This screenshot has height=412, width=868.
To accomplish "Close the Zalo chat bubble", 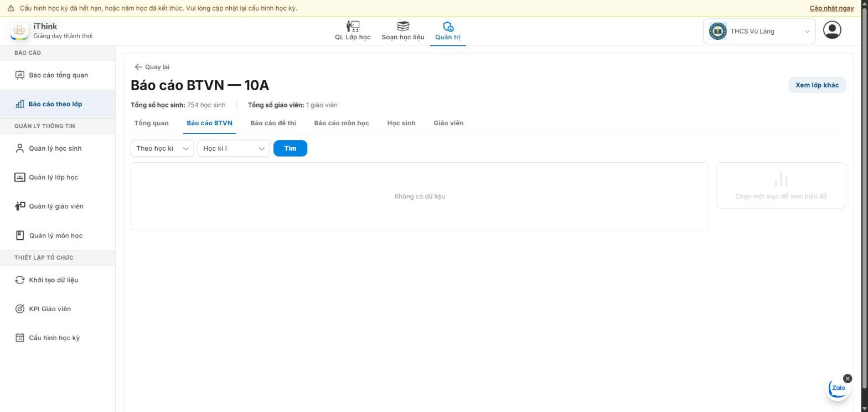I will tap(847, 379).
